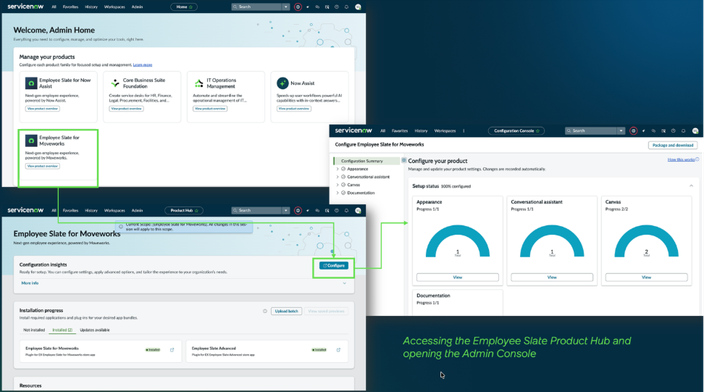Open external link icon for Employee Slate Advanced plugin
Image resolution: width=704 pixels, height=392 pixels.
click(339, 350)
